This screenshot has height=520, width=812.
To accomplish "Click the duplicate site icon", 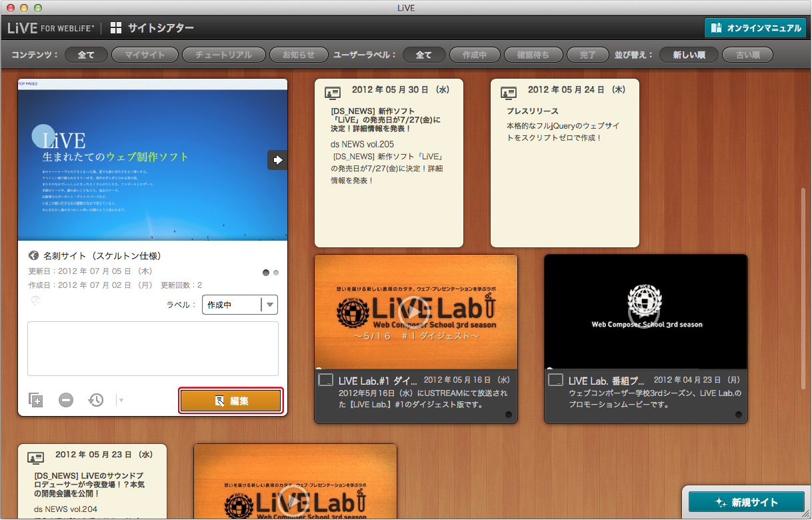I will click(x=36, y=400).
